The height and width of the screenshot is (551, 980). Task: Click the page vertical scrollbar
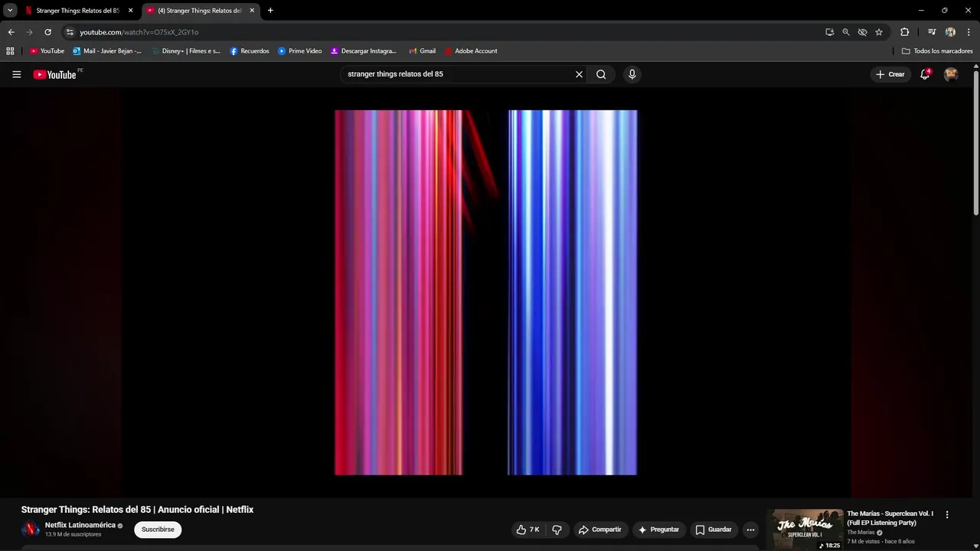tap(976, 143)
